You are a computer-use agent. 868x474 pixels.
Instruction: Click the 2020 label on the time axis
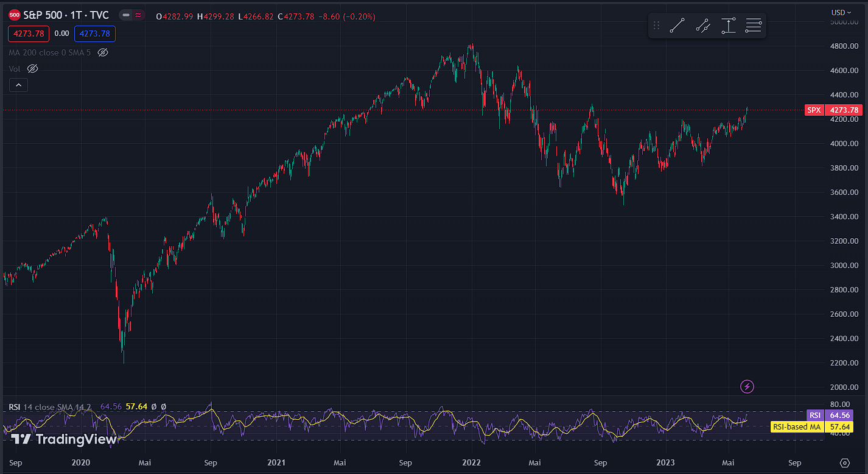[x=81, y=463]
